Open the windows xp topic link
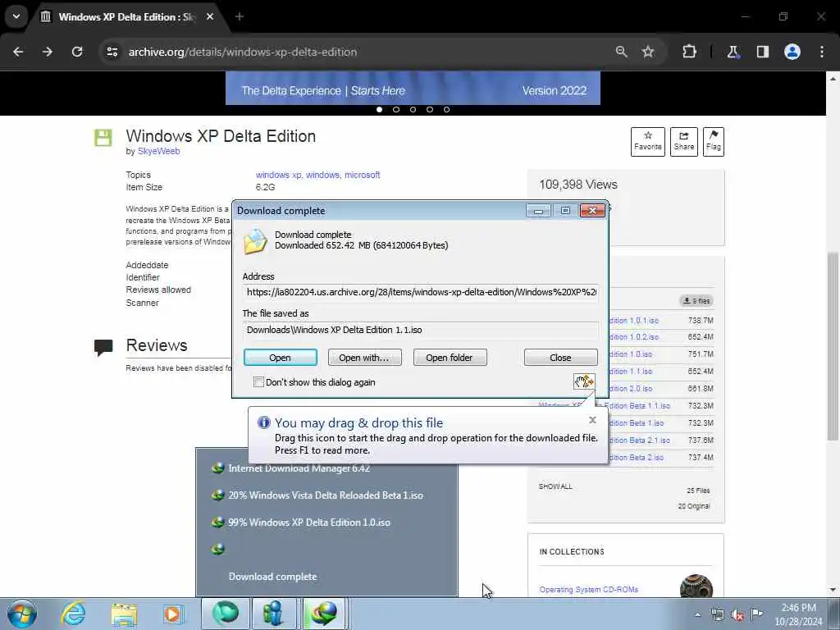The height and width of the screenshot is (630, 840). pyautogui.click(x=278, y=175)
